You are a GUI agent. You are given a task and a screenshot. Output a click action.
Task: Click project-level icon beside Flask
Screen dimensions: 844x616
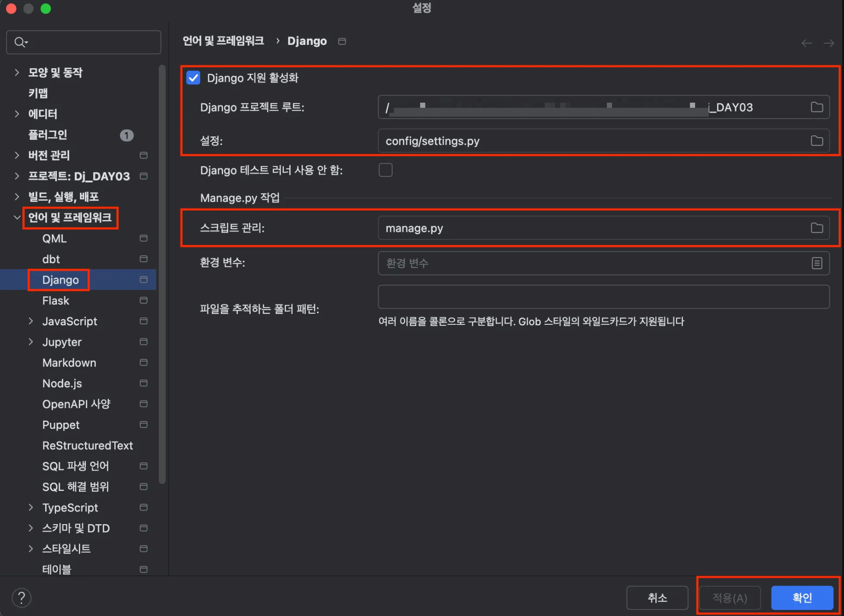tap(144, 301)
